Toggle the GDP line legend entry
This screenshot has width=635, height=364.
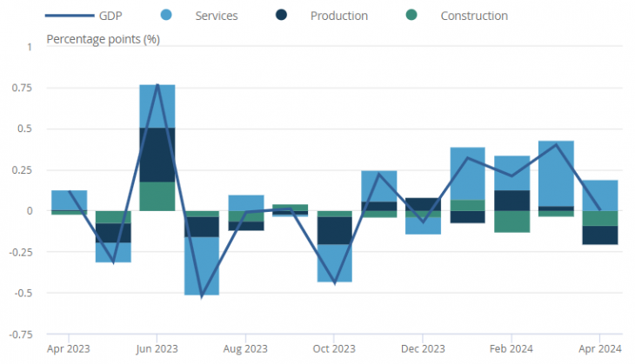click(x=84, y=16)
